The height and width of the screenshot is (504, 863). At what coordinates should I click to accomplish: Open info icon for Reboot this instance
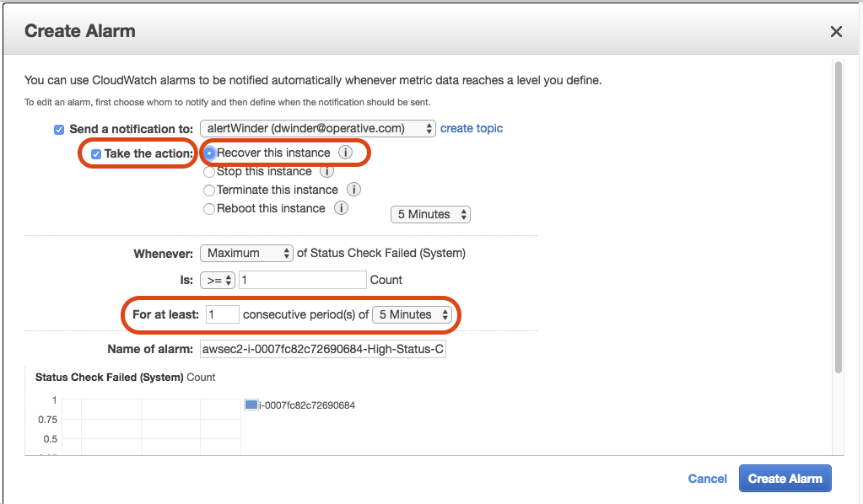[342, 208]
